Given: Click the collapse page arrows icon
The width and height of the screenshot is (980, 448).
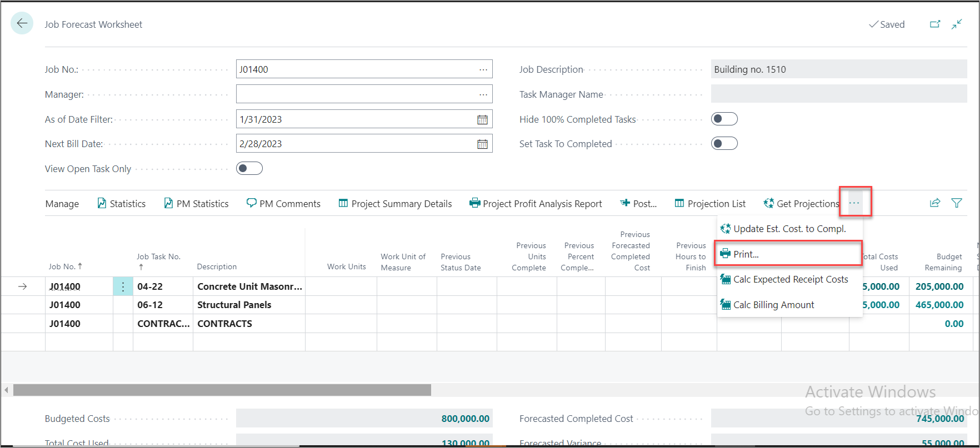Looking at the screenshot, I should pos(957,24).
